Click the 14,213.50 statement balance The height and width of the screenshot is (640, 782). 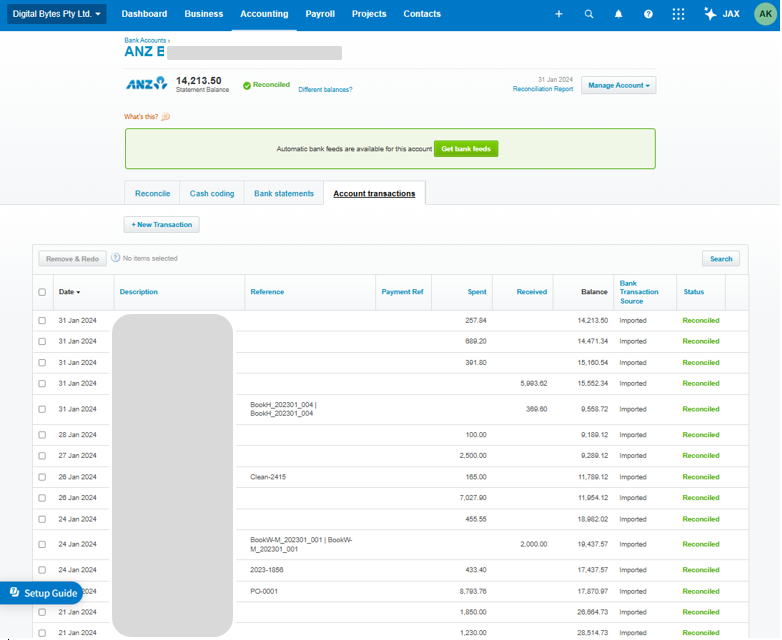click(x=198, y=80)
